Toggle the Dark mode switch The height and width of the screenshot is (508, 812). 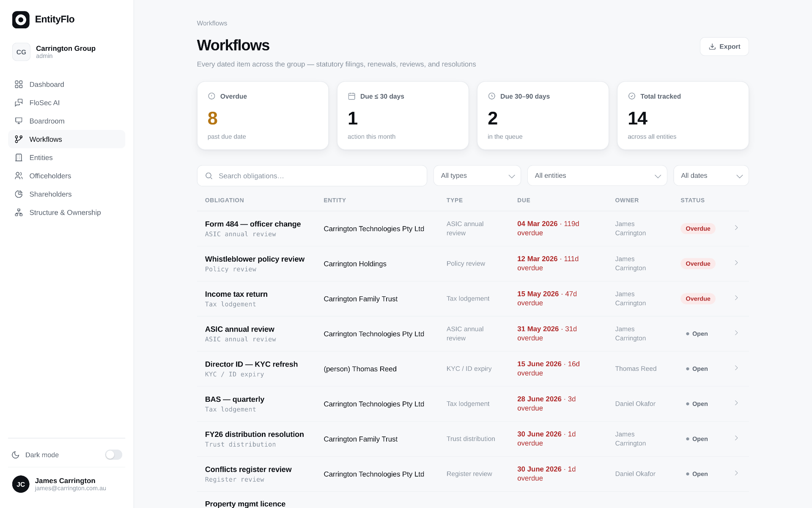(x=114, y=455)
